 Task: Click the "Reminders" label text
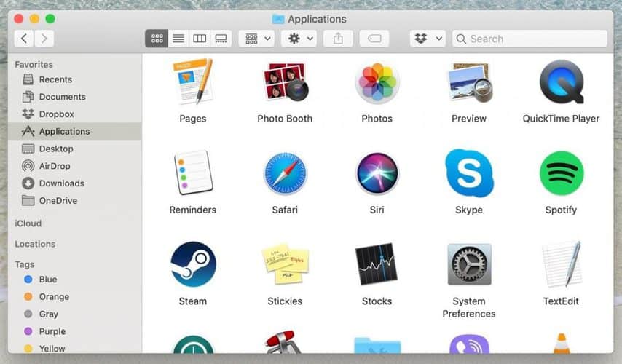(193, 210)
